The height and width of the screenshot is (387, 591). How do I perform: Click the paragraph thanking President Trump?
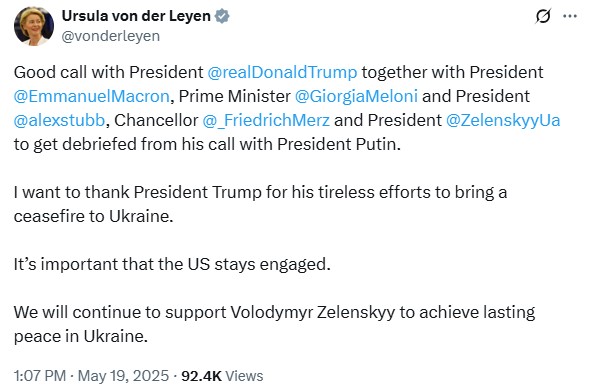click(260, 204)
